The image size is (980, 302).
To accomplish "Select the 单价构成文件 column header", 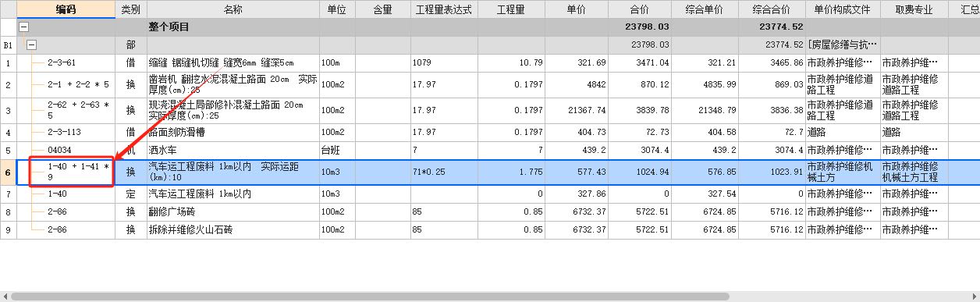I will click(x=843, y=9).
